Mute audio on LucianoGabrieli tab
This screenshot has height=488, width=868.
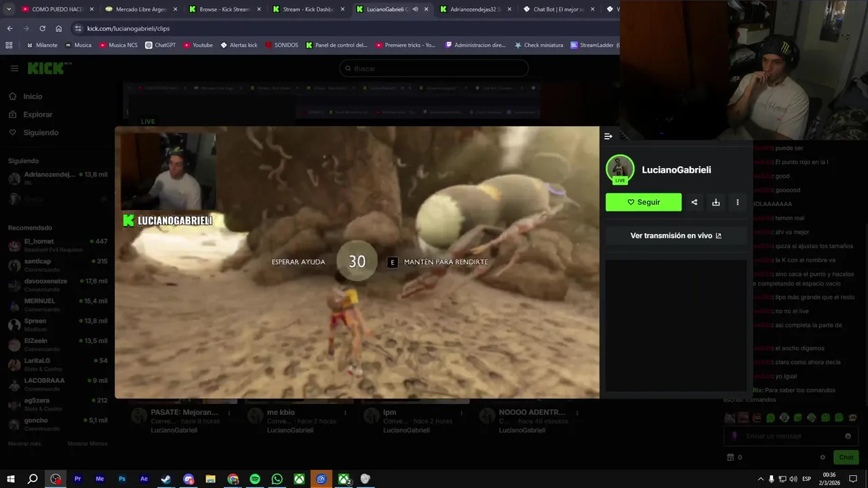(x=415, y=9)
